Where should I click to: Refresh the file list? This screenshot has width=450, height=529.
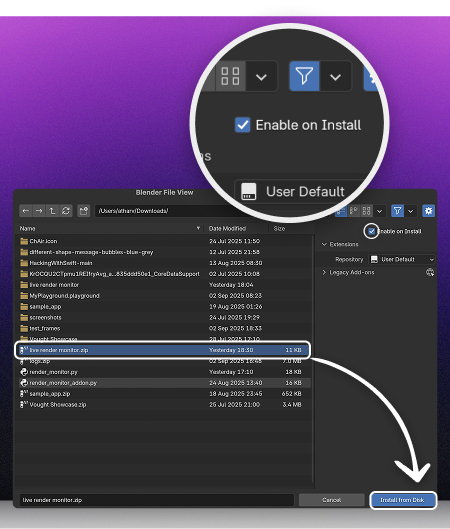66,211
